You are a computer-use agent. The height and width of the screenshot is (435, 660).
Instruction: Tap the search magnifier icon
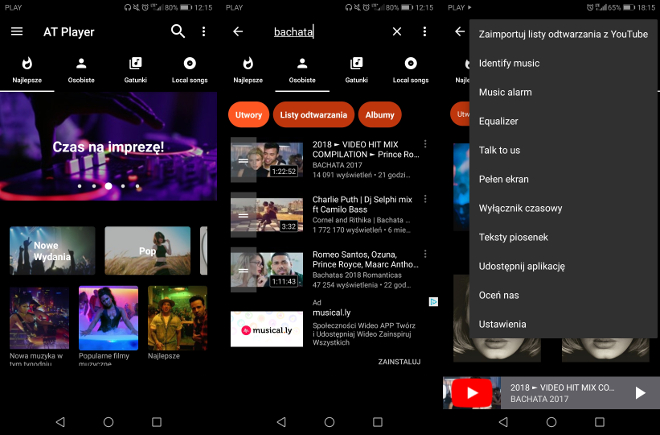[178, 32]
